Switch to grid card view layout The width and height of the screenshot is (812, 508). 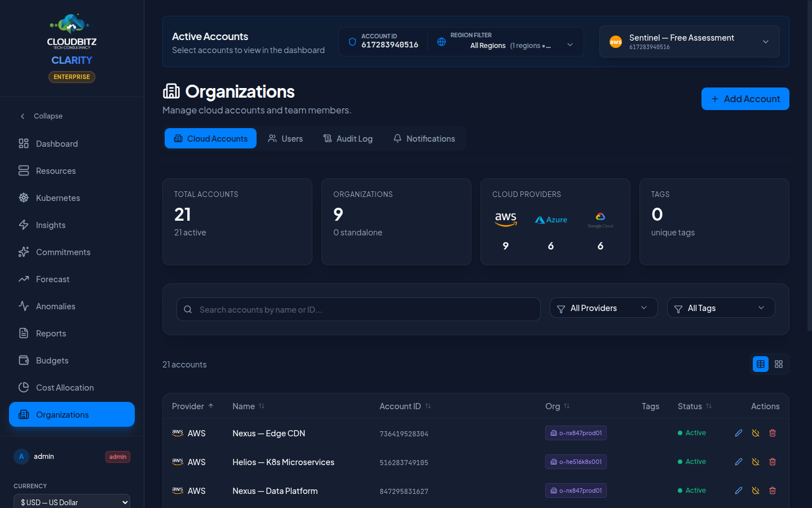779,364
